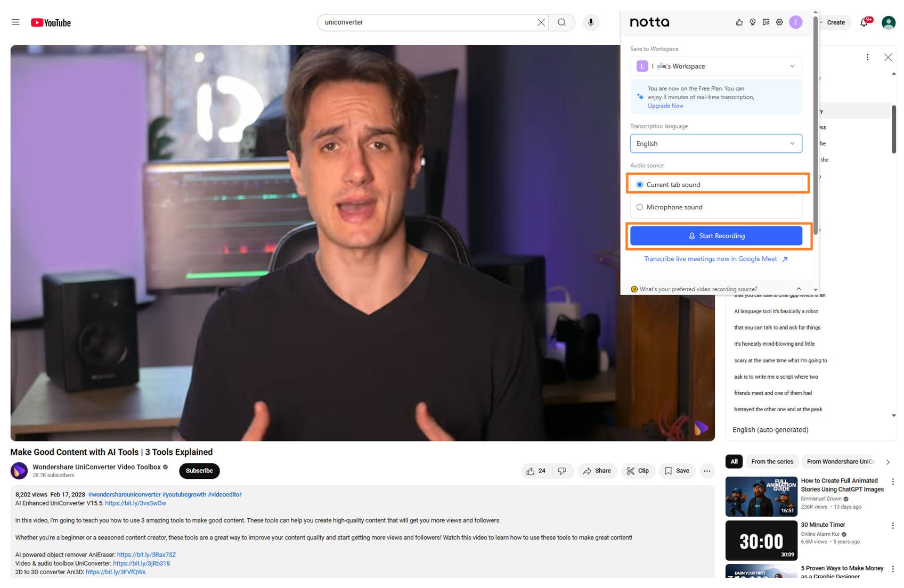Screen dimensions: 904x588
Task: Clear the search box with the X icon
Action: [541, 22]
